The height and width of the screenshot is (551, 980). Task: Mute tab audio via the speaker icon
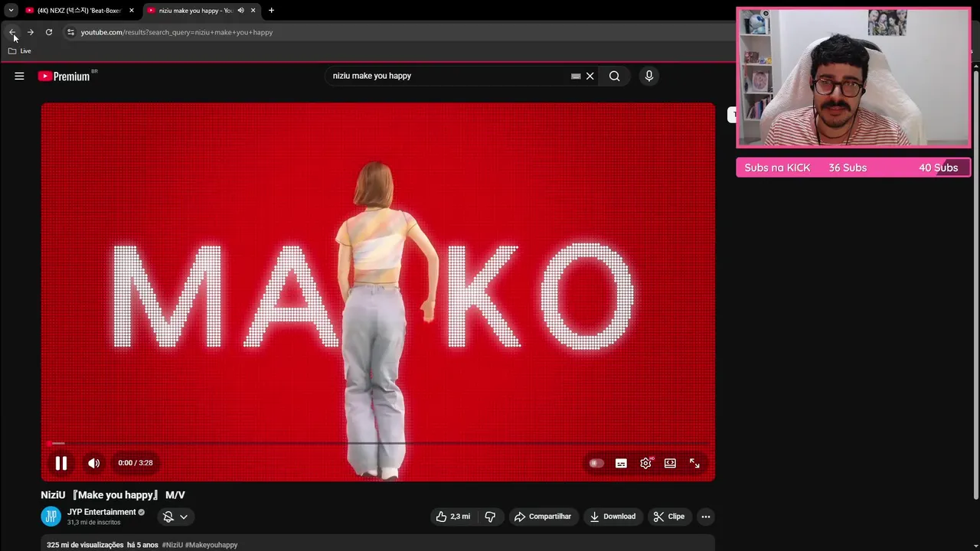(240, 11)
